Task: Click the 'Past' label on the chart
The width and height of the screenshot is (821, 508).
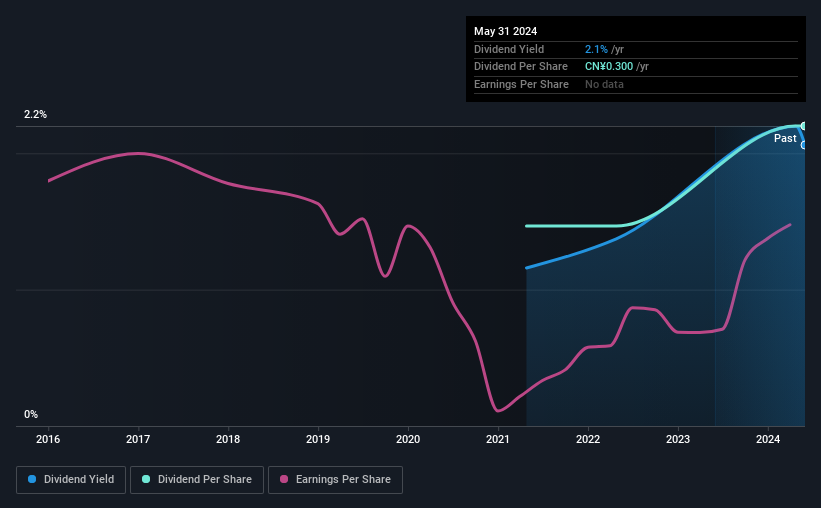Action: pyautogui.click(x=785, y=139)
